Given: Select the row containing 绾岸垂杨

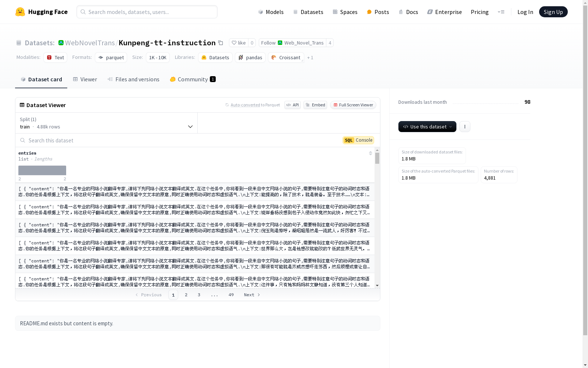Looking at the screenshot, I should 195,210.
